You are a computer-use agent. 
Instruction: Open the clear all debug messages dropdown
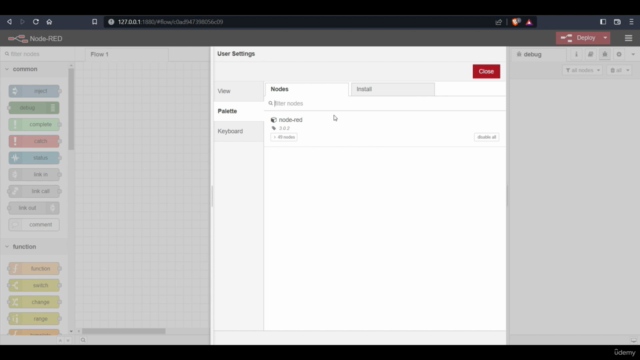click(x=619, y=70)
